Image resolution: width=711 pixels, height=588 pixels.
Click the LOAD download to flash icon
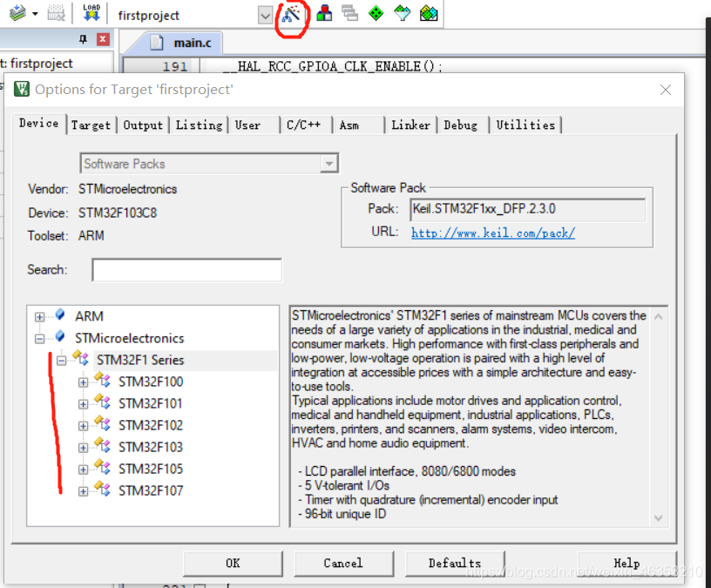(91, 13)
